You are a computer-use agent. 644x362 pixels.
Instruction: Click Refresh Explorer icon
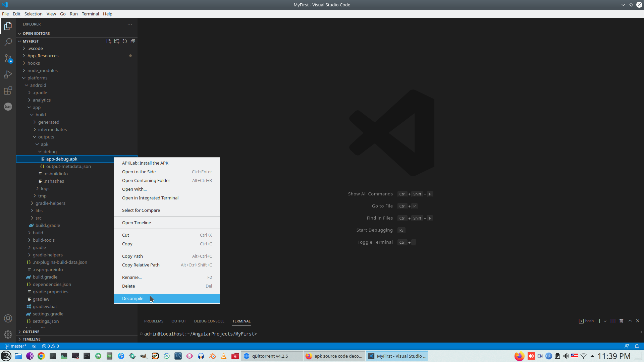[x=125, y=41]
